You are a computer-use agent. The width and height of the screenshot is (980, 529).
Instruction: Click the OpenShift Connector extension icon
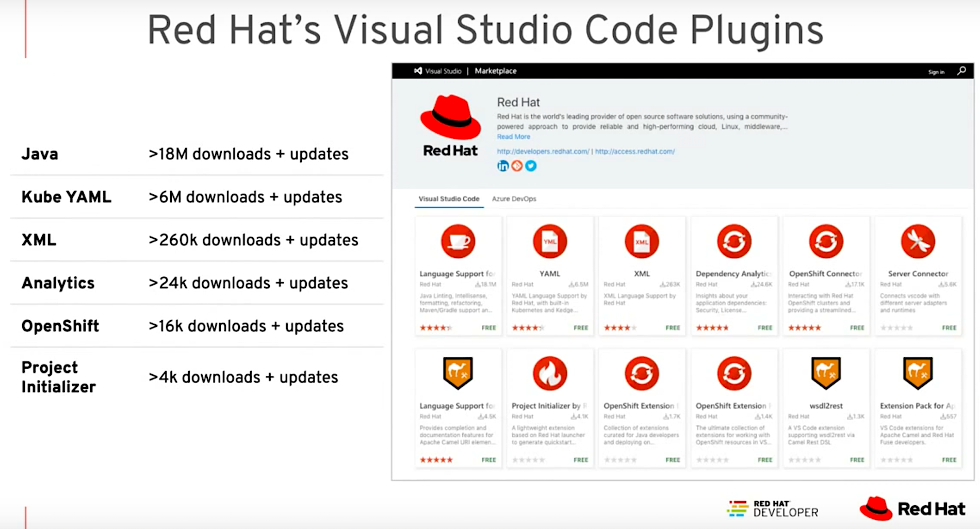[x=826, y=241]
